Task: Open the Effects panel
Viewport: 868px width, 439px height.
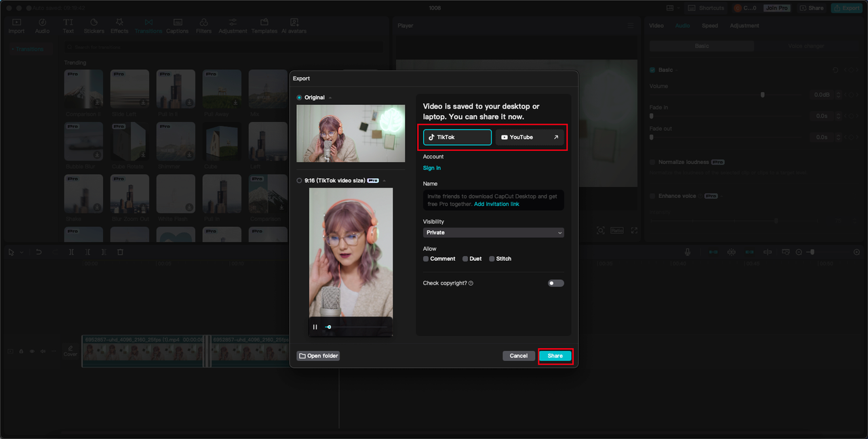Action: click(x=119, y=26)
